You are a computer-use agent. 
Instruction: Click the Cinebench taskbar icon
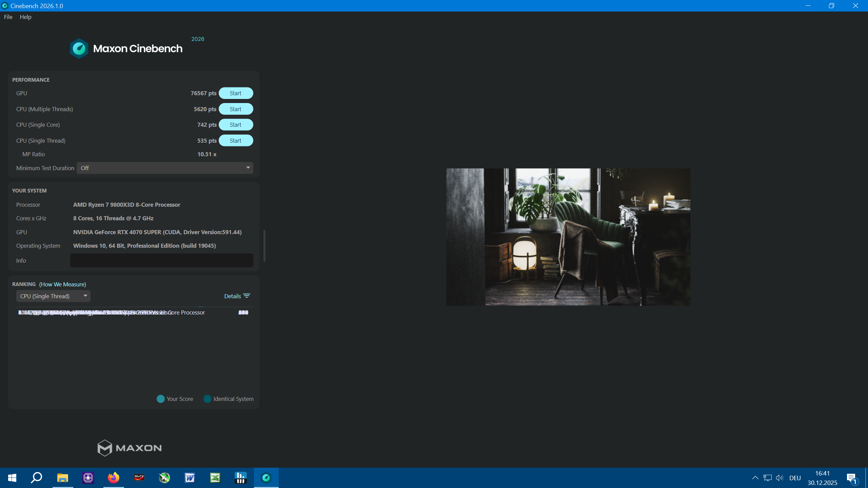[x=266, y=478]
